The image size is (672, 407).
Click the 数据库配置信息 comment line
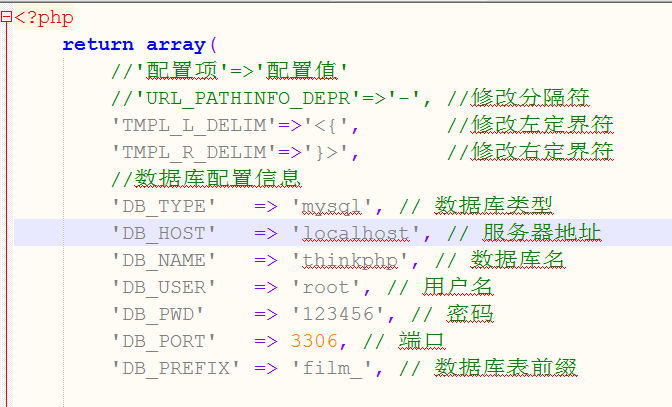212,180
